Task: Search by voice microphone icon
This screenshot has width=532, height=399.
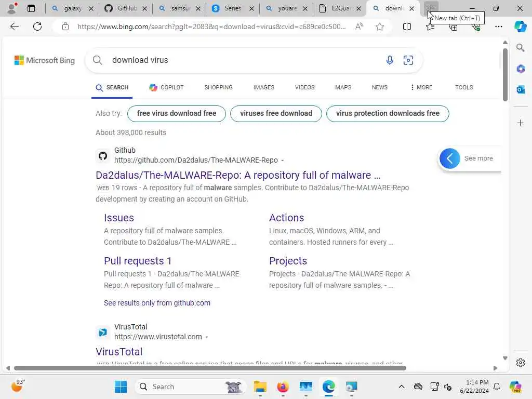Action: (x=390, y=60)
